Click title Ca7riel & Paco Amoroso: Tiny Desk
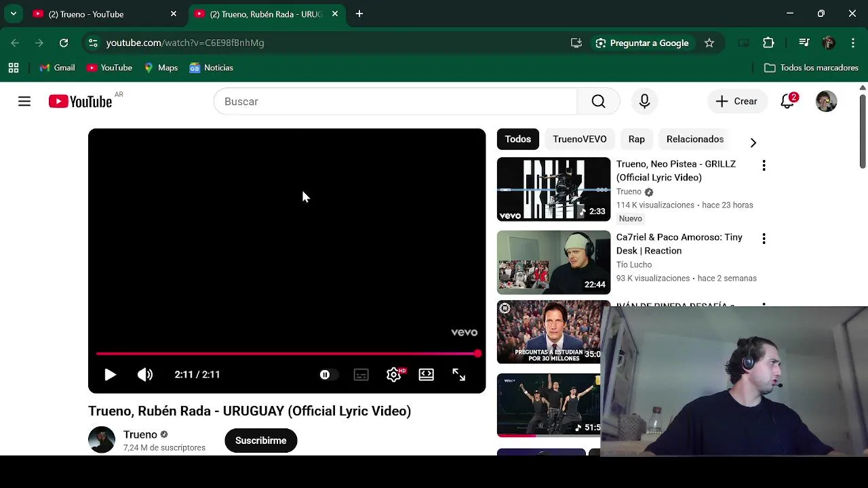This screenshot has height=488, width=868. pos(679,244)
